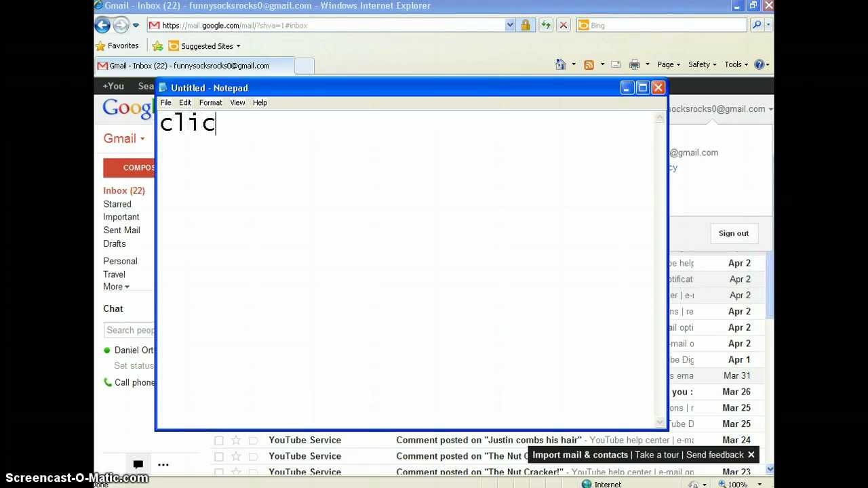The height and width of the screenshot is (488, 868).
Task: Click the blue Help question mark icon
Action: coord(759,64)
